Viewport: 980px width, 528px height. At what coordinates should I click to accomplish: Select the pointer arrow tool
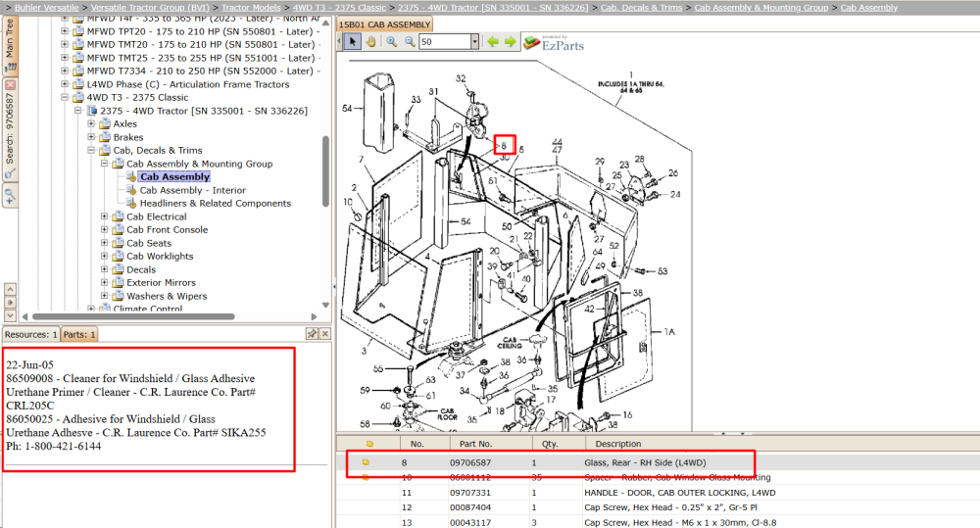(x=353, y=41)
